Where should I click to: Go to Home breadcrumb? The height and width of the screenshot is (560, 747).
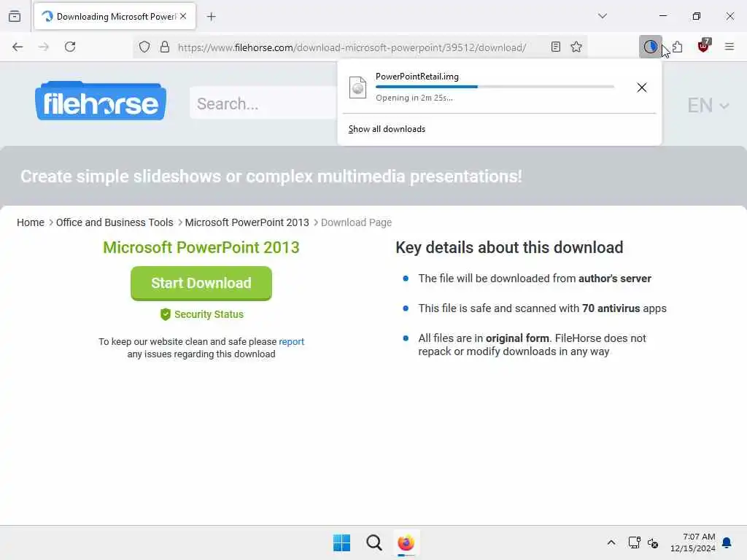pos(31,222)
